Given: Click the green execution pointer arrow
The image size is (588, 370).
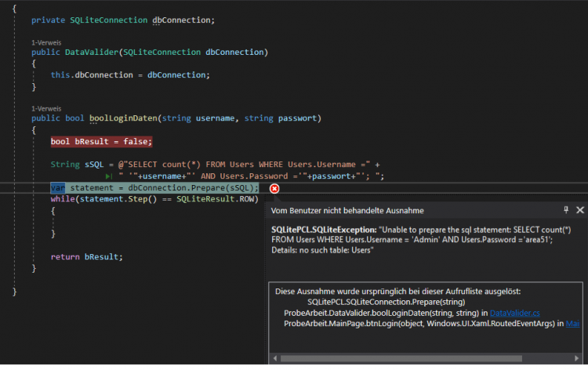Looking at the screenshot, I should [109, 176].
